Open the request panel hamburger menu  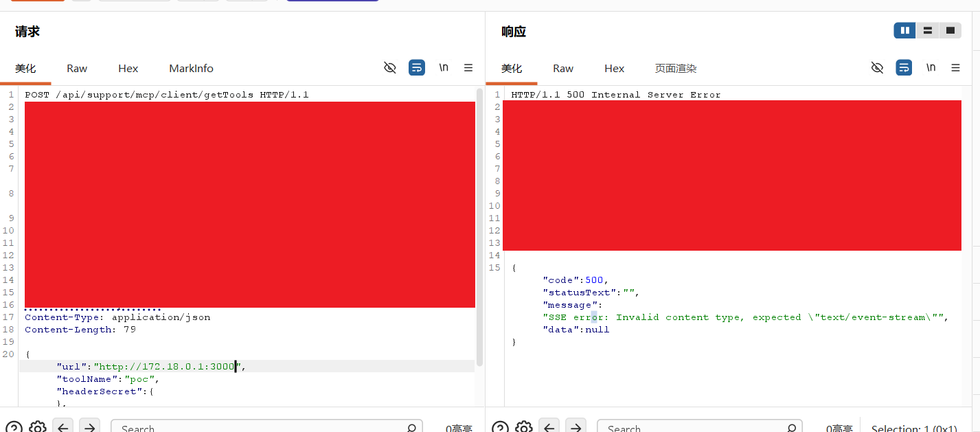click(x=468, y=67)
